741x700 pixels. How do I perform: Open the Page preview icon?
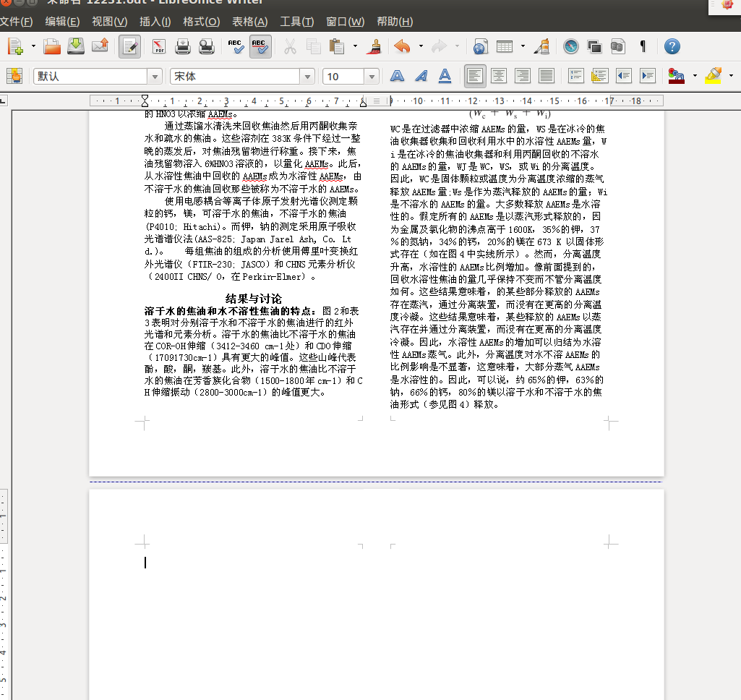(207, 46)
